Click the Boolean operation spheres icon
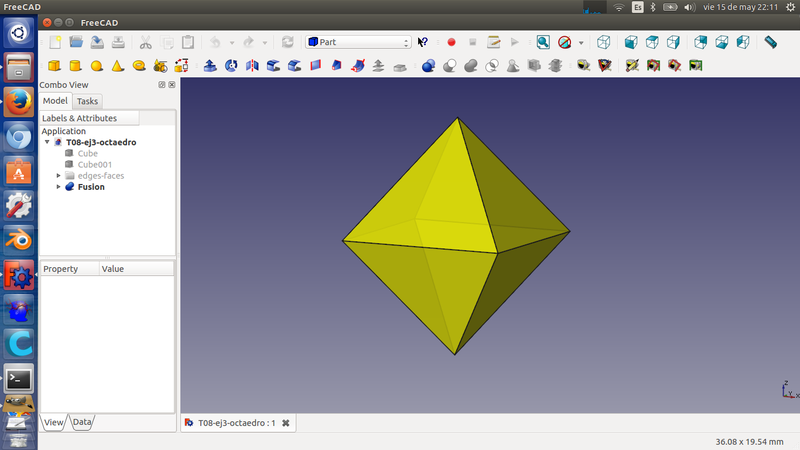Viewport: 800px width, 450px height. [x=429, y=66]
